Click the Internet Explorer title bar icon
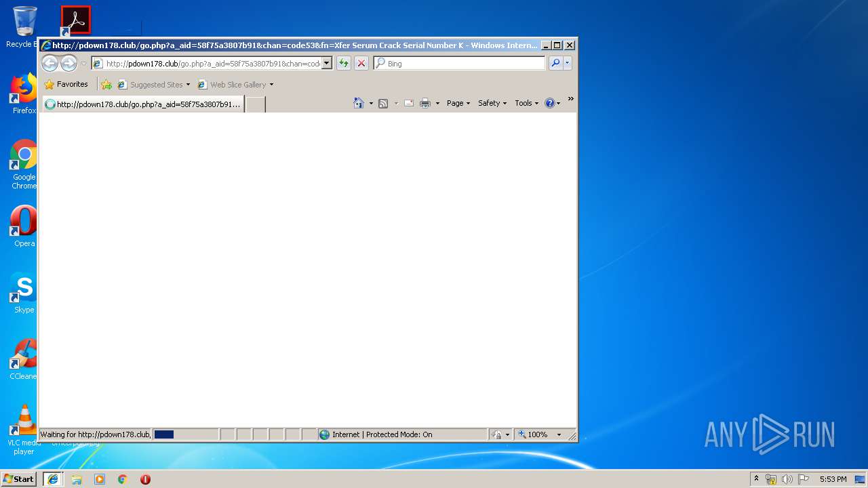The image size is (868, 488). click(x=46, y=45)
